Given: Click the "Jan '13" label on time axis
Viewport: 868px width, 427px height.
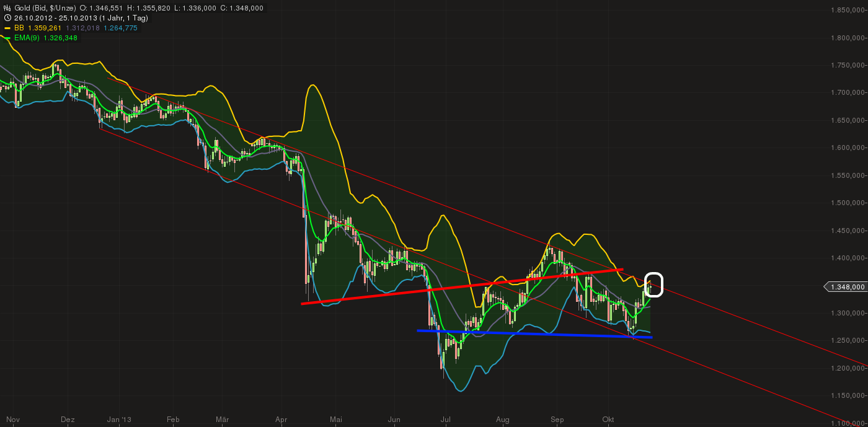Looking at the screenshot, I should (x=118, y=420).
